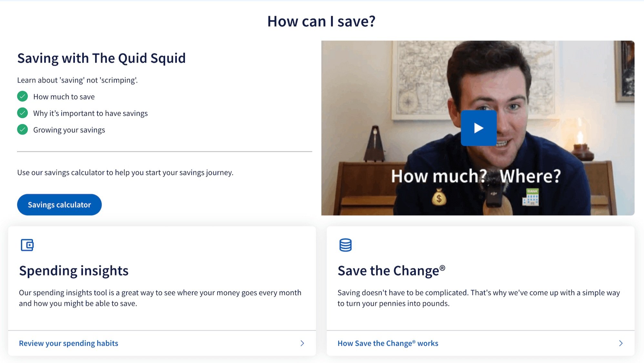
Task: Click the Saving with The Quid Squid heading
Action: (101, 58)
